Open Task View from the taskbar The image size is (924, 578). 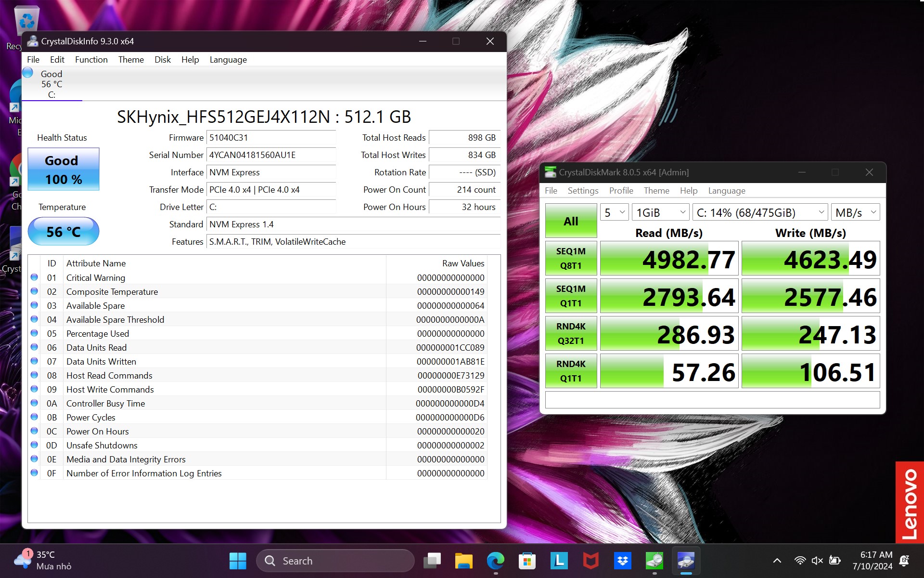(432, 561)
